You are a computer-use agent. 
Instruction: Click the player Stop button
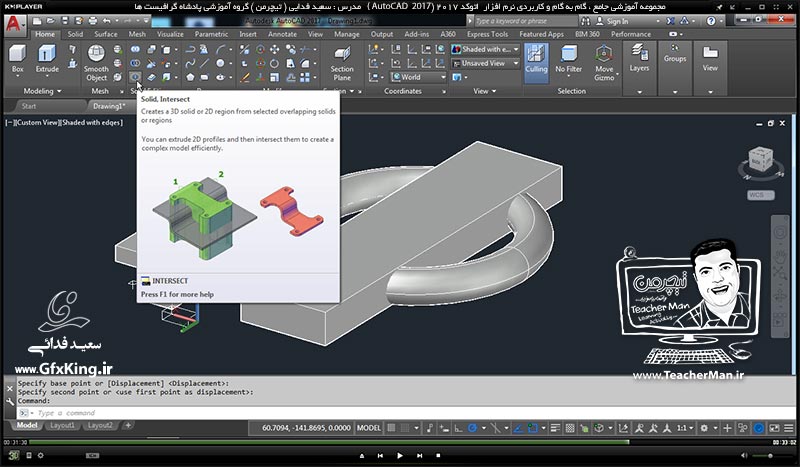pos(438,455)
